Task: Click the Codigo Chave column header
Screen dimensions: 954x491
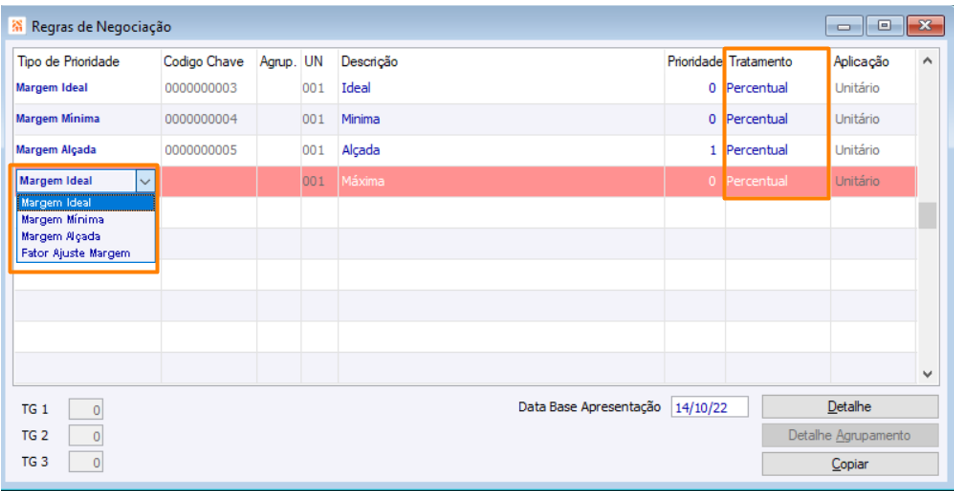Action: [203, 61]
